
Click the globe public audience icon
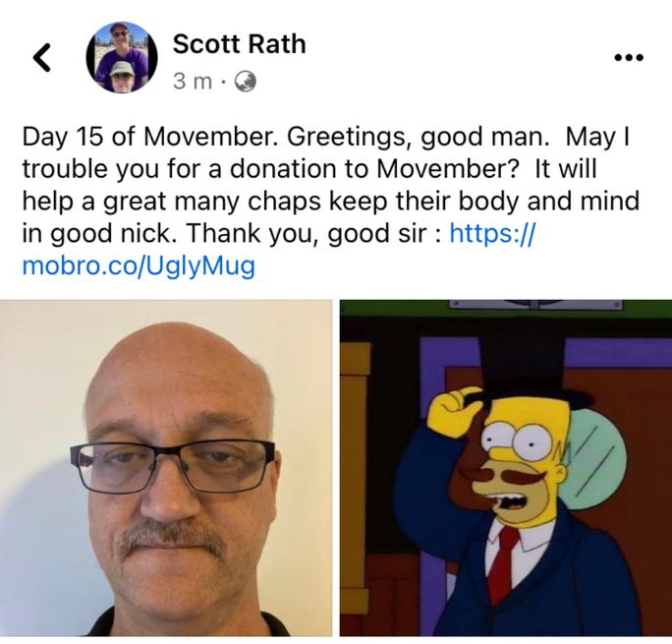point(246,82)
